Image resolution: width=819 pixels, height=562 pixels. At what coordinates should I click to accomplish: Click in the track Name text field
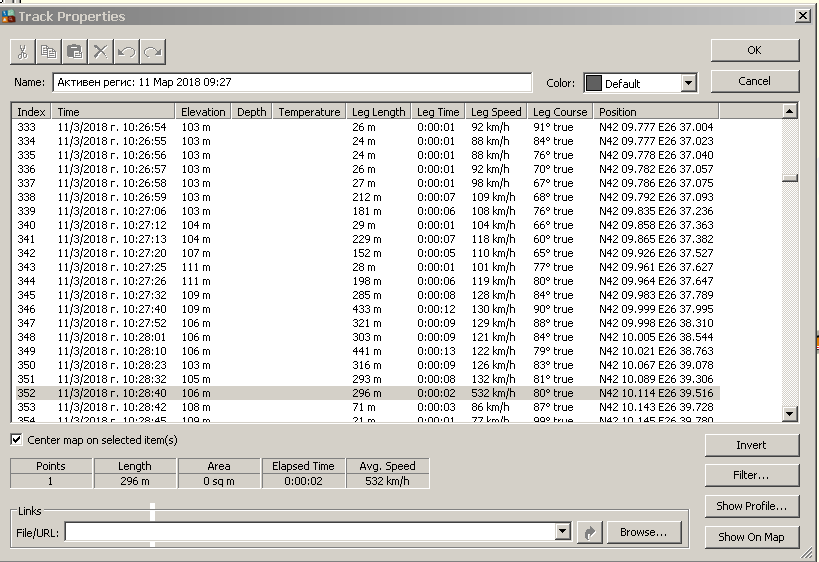click(292, 82)
